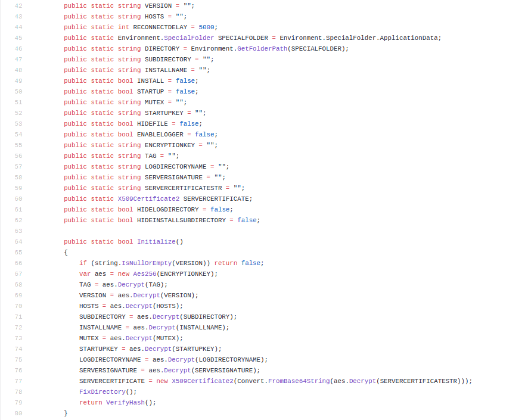The width and height of the screenshot is (525, 420).
Task: Click false value on HIDEFILE line
Action: (x=189, y=123)
